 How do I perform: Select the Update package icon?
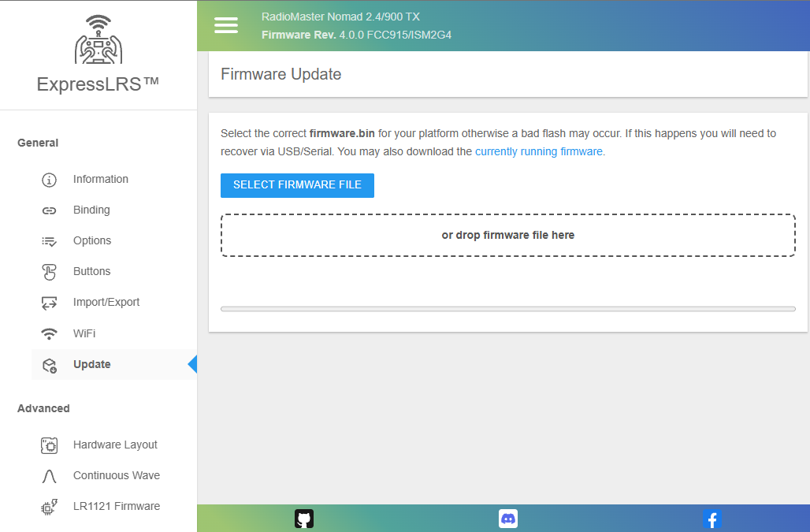point(49,365)
